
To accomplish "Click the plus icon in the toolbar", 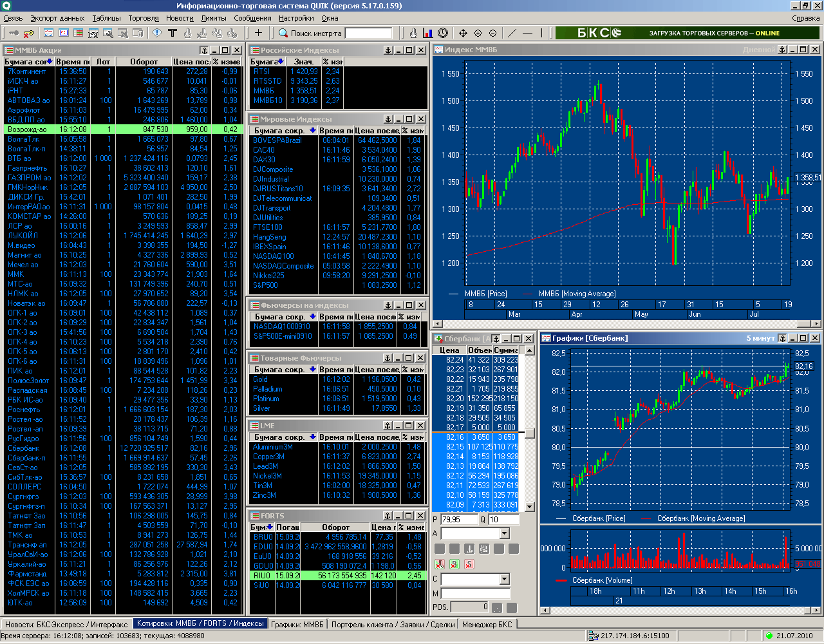I will tap(258, 33).
